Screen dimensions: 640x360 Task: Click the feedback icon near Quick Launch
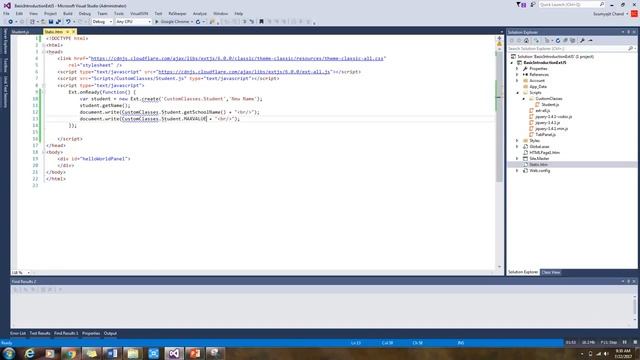pos(533,5)
